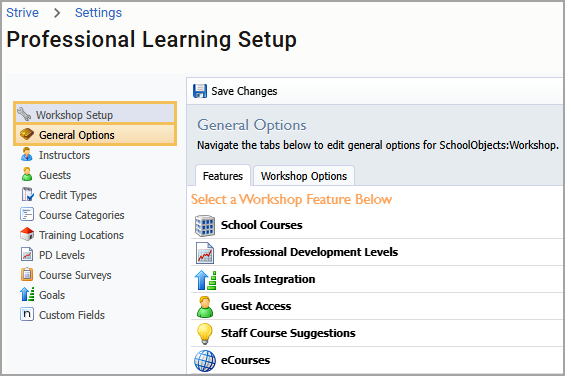Select the Features tab

[223, 176]
